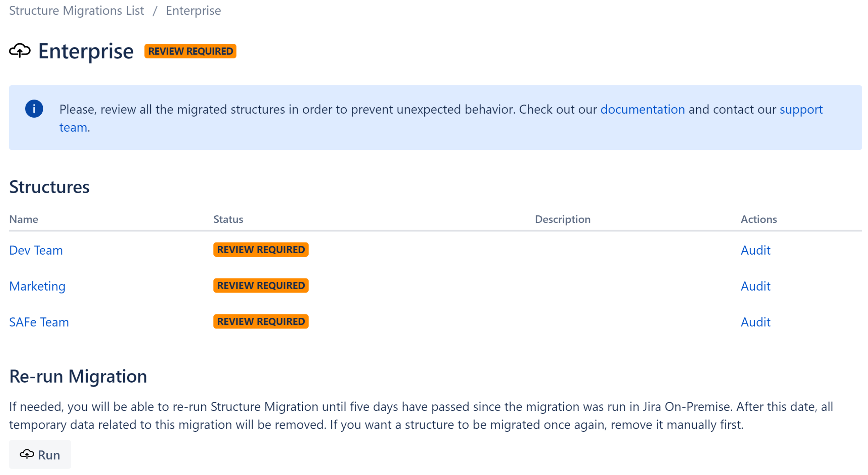868x475 pixels.
Task: Audit the Marketing structure
Action: 756,286
